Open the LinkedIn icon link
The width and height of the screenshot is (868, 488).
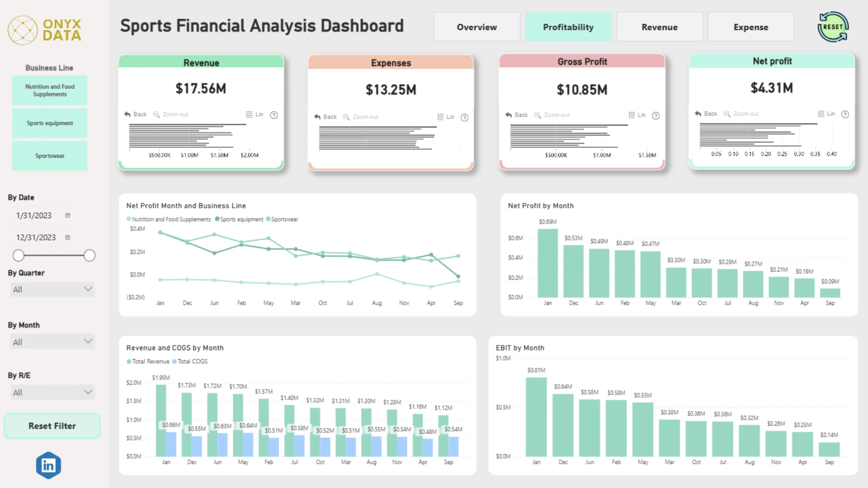[x=48, y=465]
